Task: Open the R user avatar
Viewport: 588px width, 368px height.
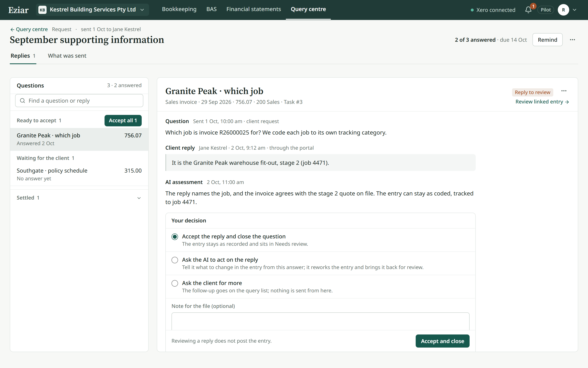Action: [x=563, y=10]
